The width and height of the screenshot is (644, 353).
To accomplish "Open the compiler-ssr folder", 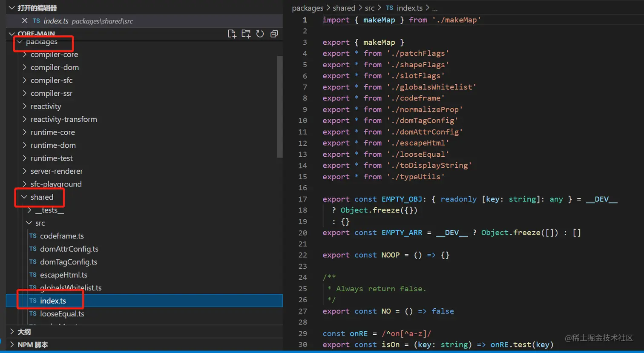I will [52, 93].
